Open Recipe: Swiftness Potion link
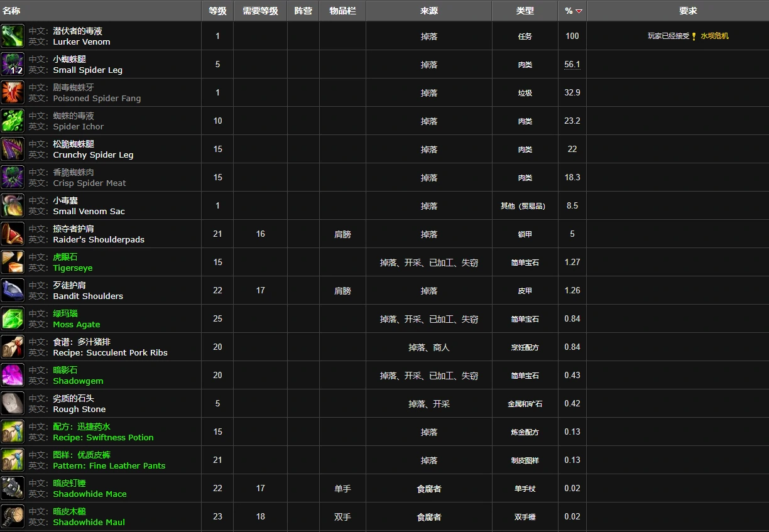The height and width of the screenshot is (532, 769). [x=103, y=438]
